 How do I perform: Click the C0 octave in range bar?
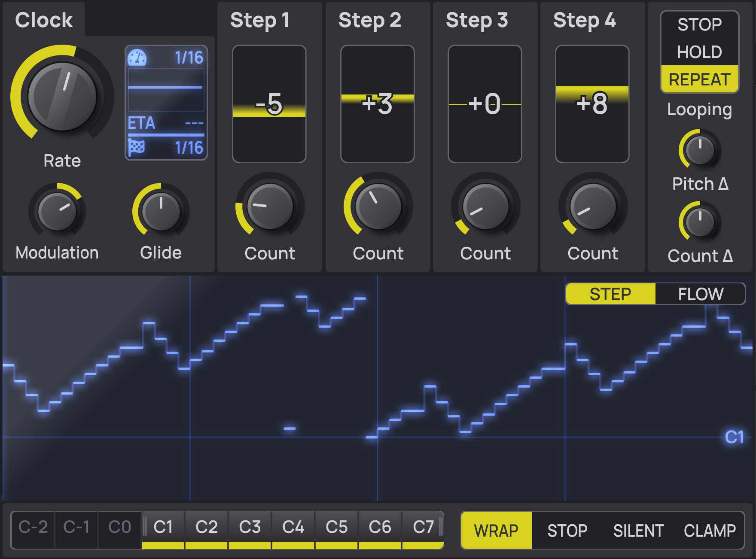[120, 530]
